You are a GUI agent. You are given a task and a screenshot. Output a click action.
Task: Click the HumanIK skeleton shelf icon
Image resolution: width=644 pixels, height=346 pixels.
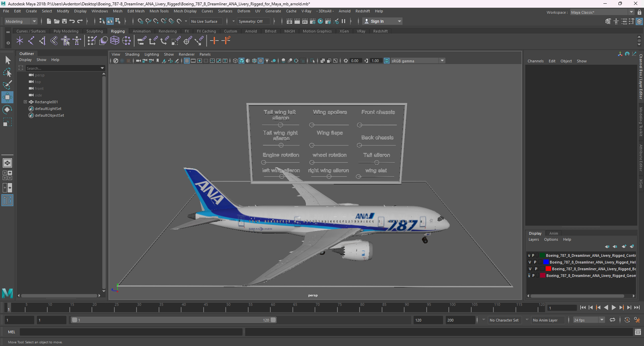[77, 41]
